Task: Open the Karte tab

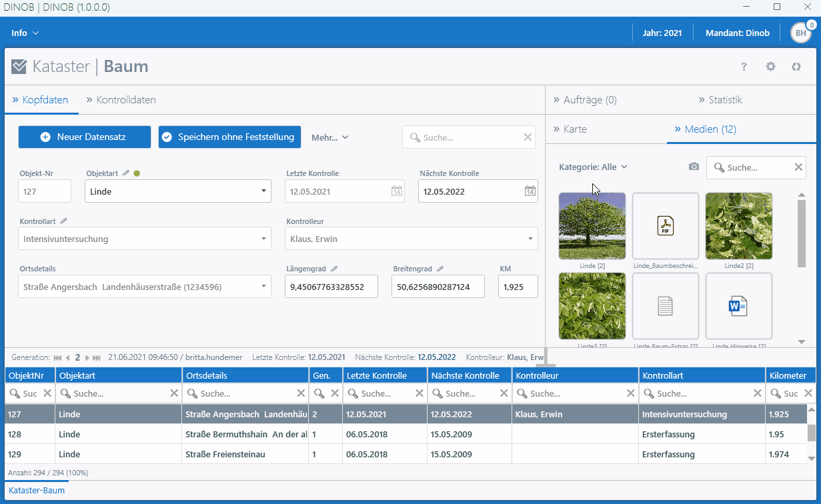Action: [x=570, y=129]
